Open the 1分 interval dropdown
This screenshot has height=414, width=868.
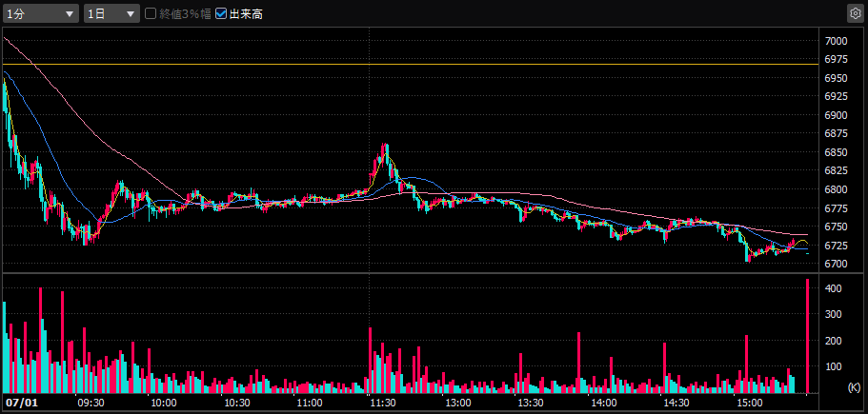[x=40, y=14]
